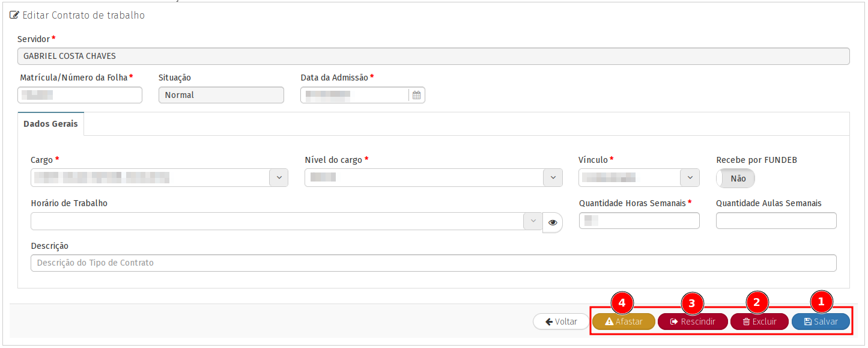Click the Afastar warning button

pos(624,322)
